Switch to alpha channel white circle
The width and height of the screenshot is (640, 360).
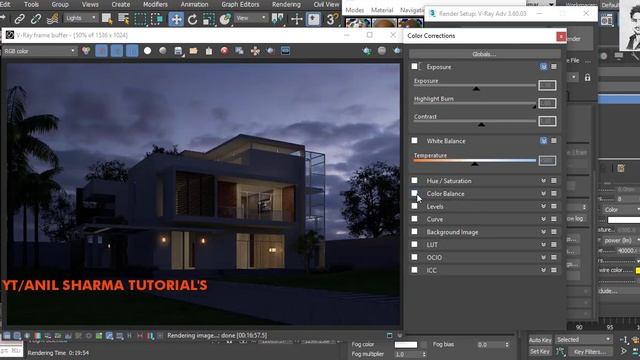point(147,51)
